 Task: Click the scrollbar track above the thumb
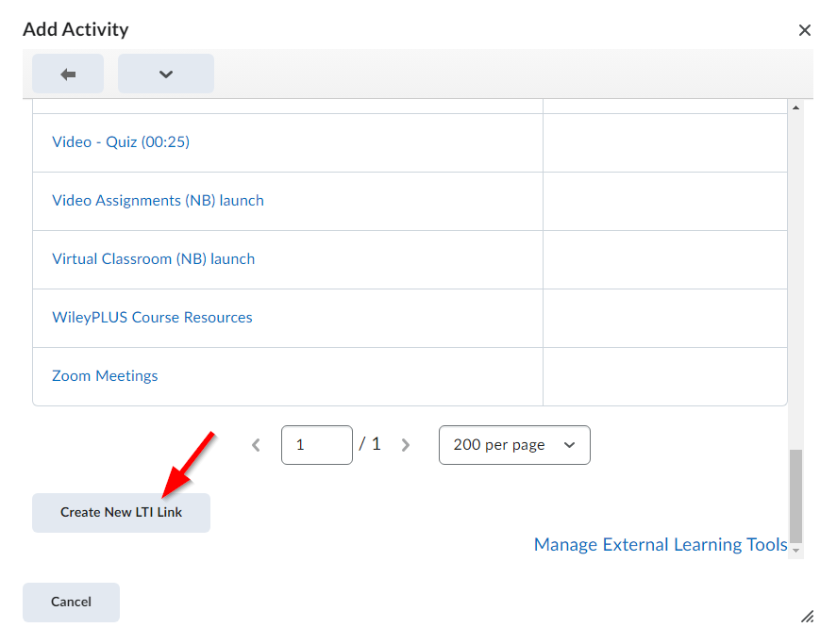[795, 283]
